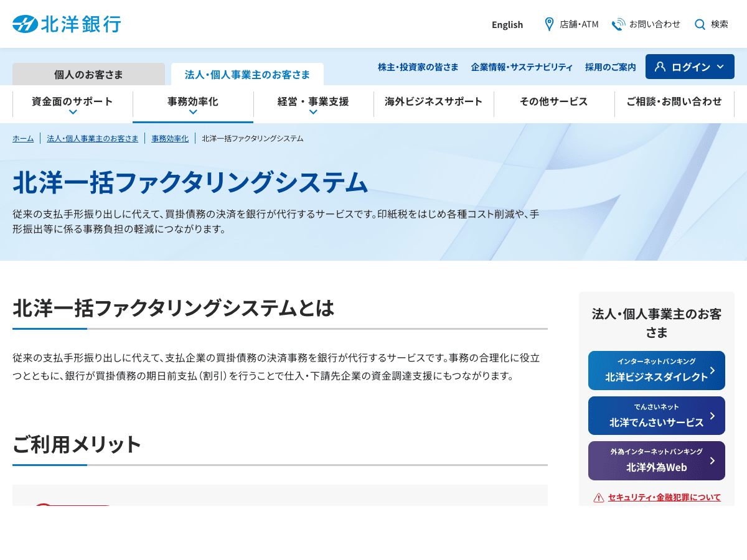Click arrow icon on 北洋ビジネスダイレクト banner

tap(713, 371)
